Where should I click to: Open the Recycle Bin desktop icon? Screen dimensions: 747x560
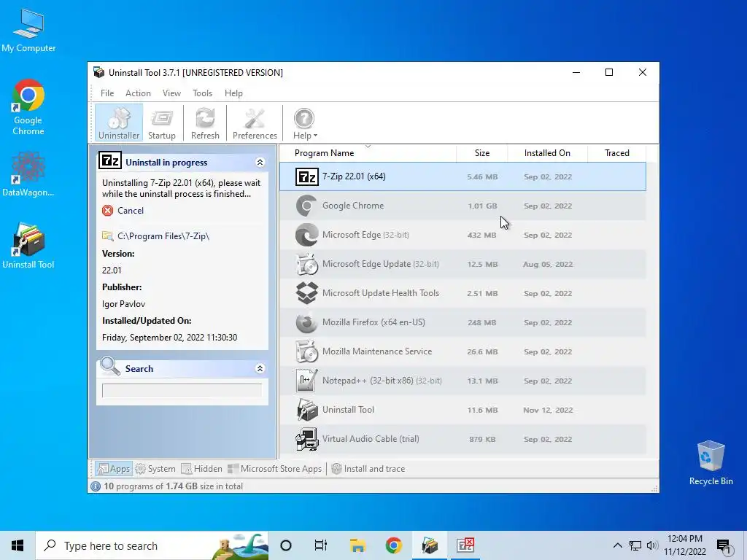coord(711,463)
